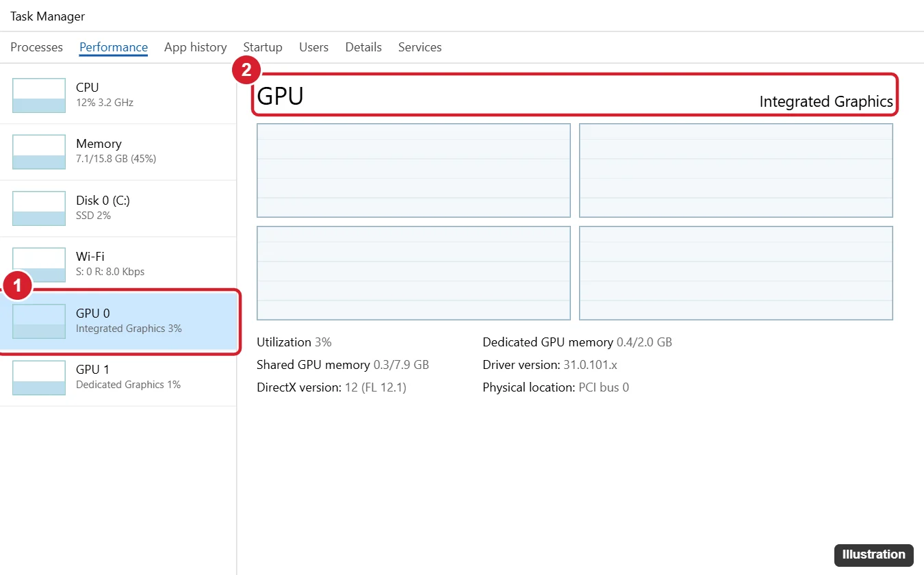Click the GPU 1 mini graph thumbnail

[x=39, y=378]
